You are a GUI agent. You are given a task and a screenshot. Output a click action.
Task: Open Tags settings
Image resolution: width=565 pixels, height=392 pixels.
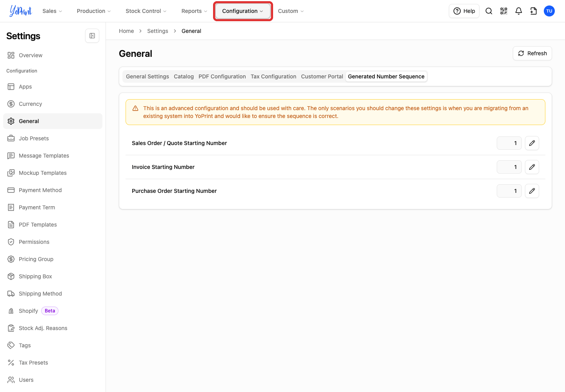(x=53, y=345)
